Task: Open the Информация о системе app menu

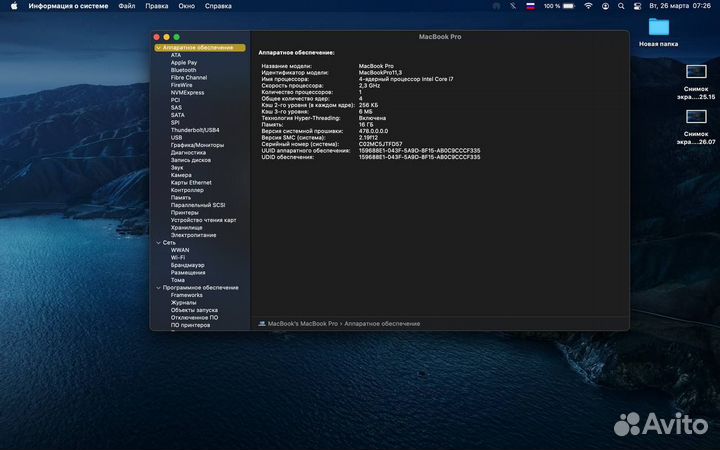Action: click(68, 6)
